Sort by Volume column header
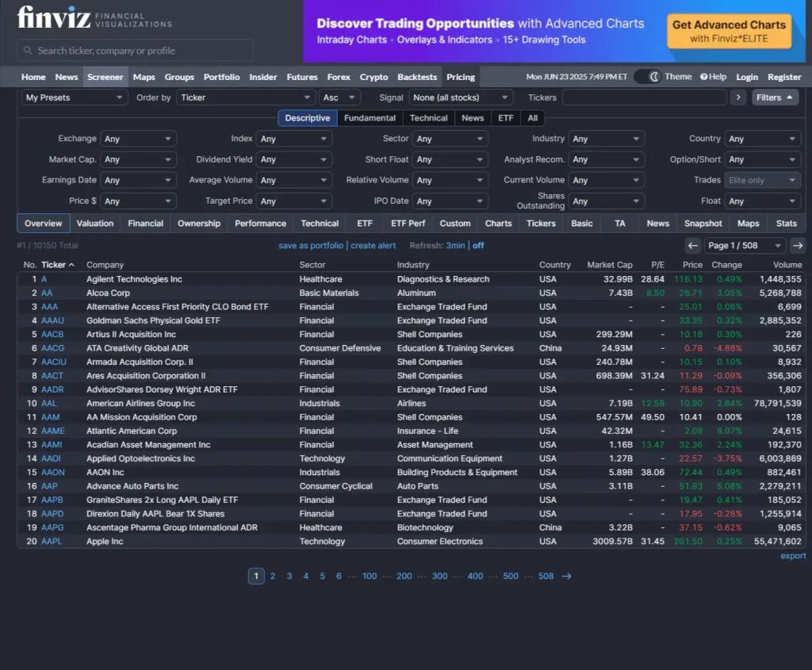The image size is (812, 670). [x=787, y=265]
